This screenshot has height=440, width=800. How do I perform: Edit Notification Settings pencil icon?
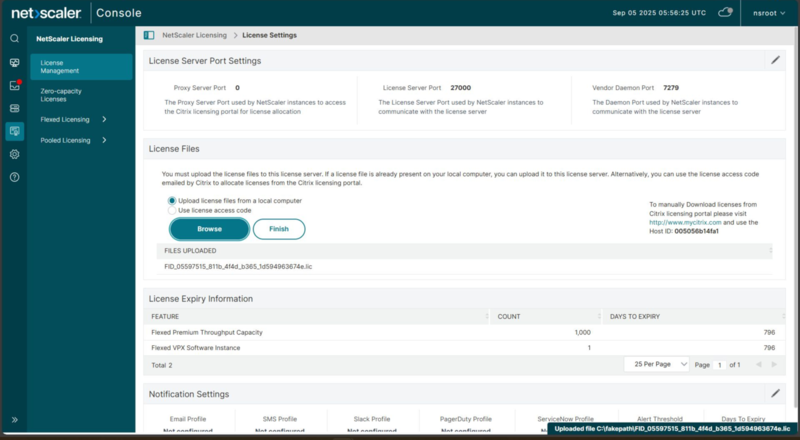775,393
